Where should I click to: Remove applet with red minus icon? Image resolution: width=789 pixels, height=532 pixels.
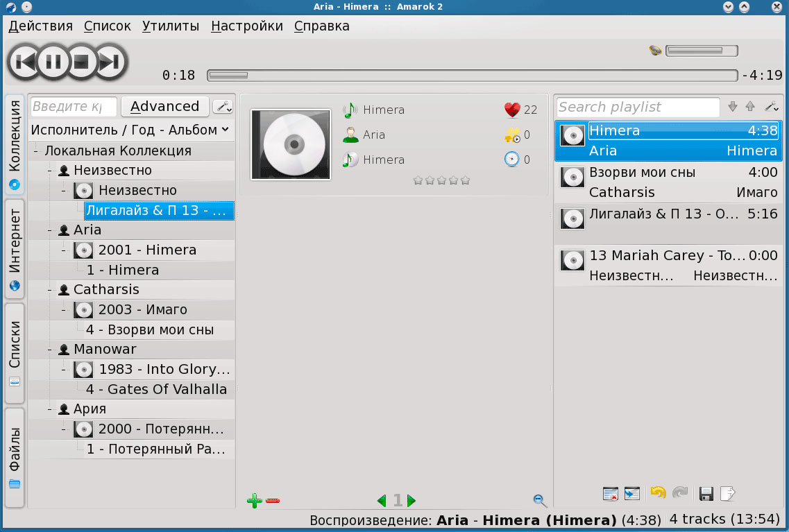pyautogui.click(x=273, y=501)
